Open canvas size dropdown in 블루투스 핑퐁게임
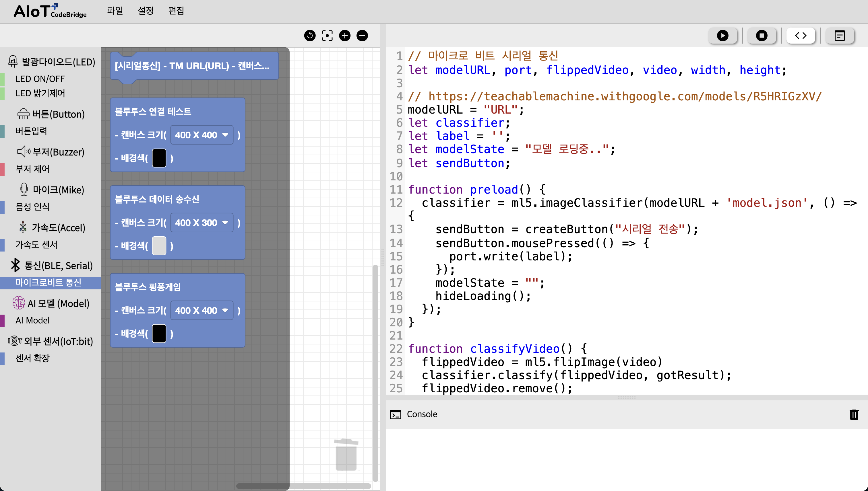Viewport: 868px width, 491px height. coord(202,310)
